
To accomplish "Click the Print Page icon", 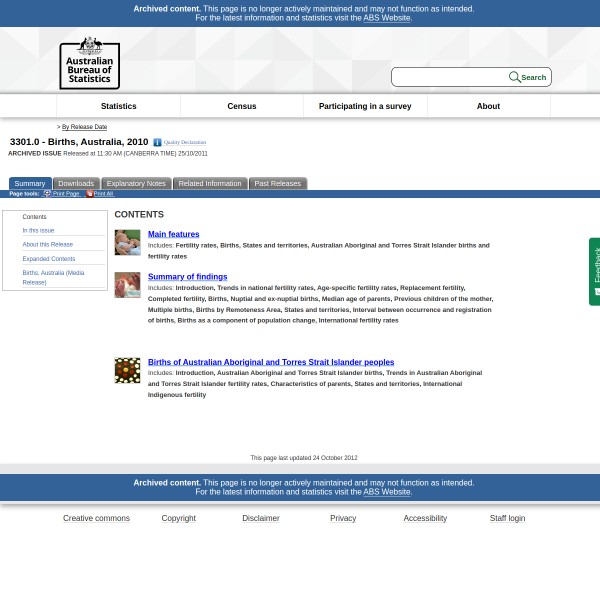I will pyautogui.click(x=47, y=194).
